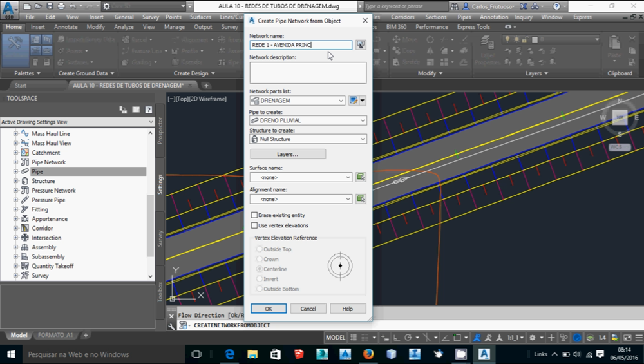This screenshot has height=364, width=644.
Task: Select surface from drawing icon
Action: tap(361, 177)
